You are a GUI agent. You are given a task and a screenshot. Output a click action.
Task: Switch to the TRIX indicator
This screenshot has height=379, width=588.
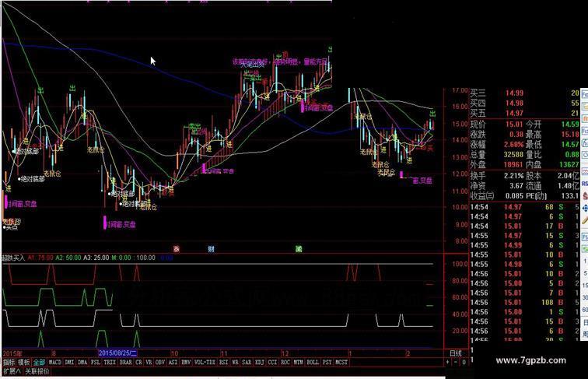pyautogui.click(x=110, y=363)
